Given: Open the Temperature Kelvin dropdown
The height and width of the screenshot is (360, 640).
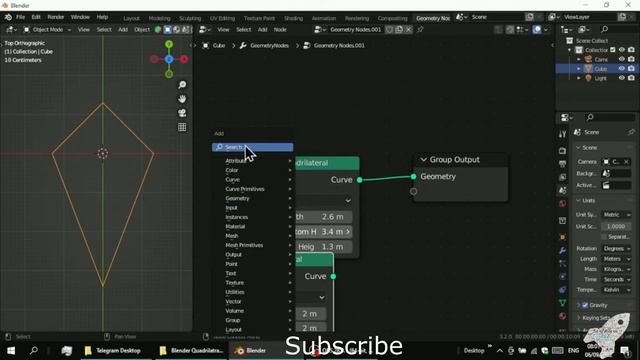Looking at the screenshot, I should pos(616,289).
